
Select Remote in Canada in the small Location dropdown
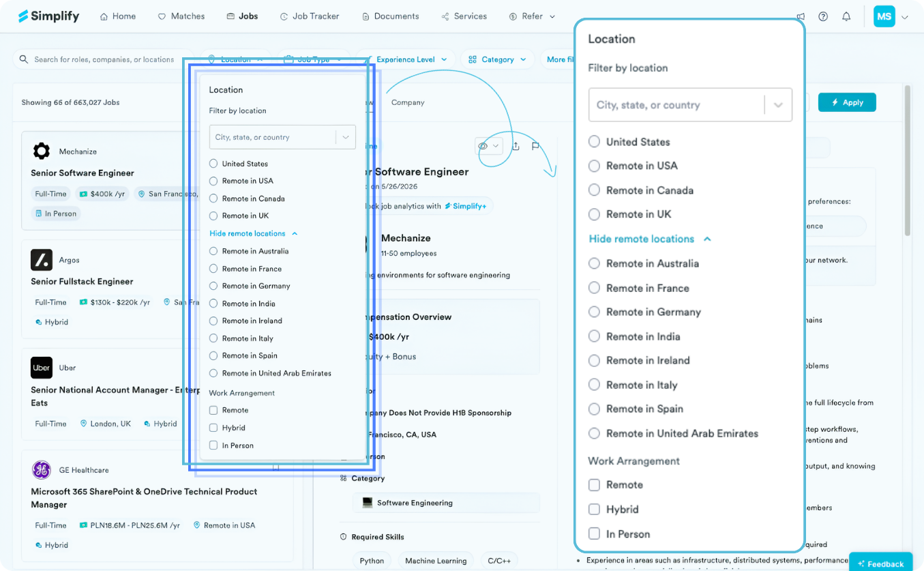tap(213, 199)
